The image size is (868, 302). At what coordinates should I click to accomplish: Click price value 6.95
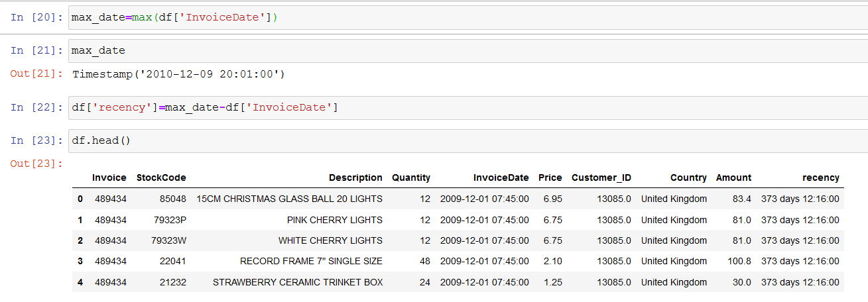[x=553, y=199]
